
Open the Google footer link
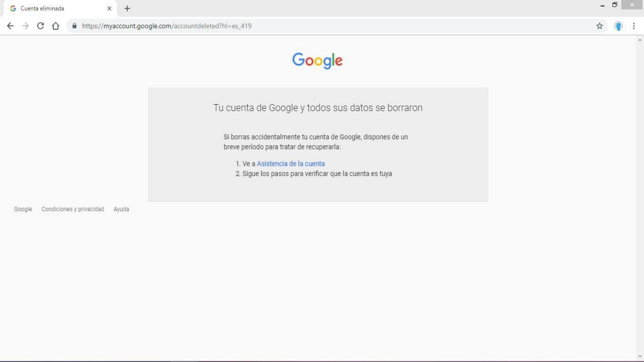click(23, 209)
